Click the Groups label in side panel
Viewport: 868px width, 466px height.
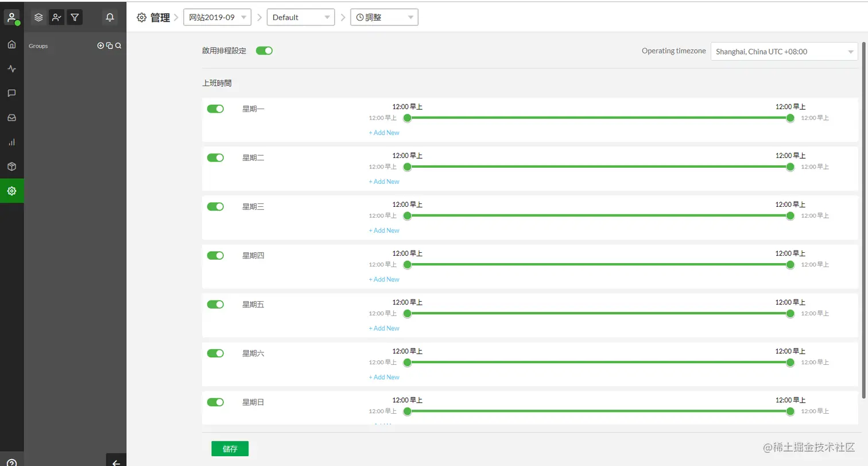(38, 45)
